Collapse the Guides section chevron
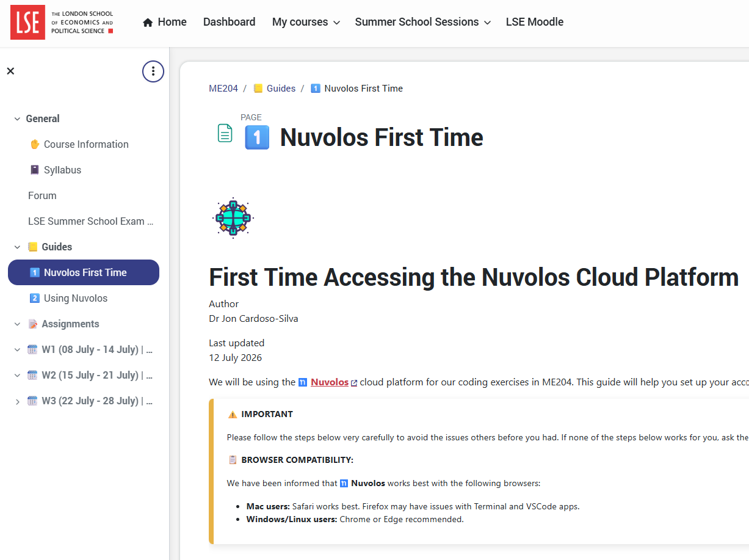The height and width of the screenshot is (560, 749). (x=17, y=247)
